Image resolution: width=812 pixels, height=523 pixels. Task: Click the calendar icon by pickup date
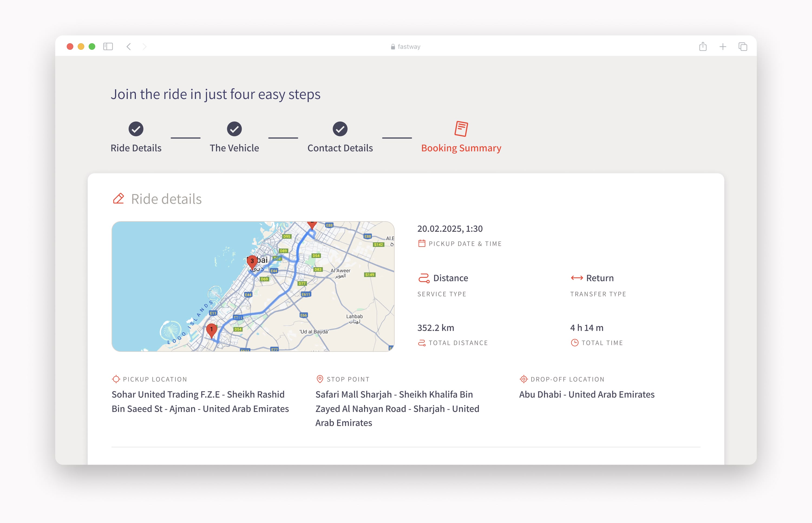click(x=421, y=243)
